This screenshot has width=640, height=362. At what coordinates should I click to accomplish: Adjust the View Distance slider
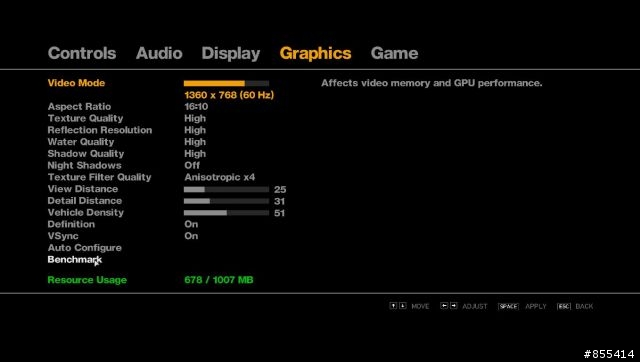coord(226,189)
